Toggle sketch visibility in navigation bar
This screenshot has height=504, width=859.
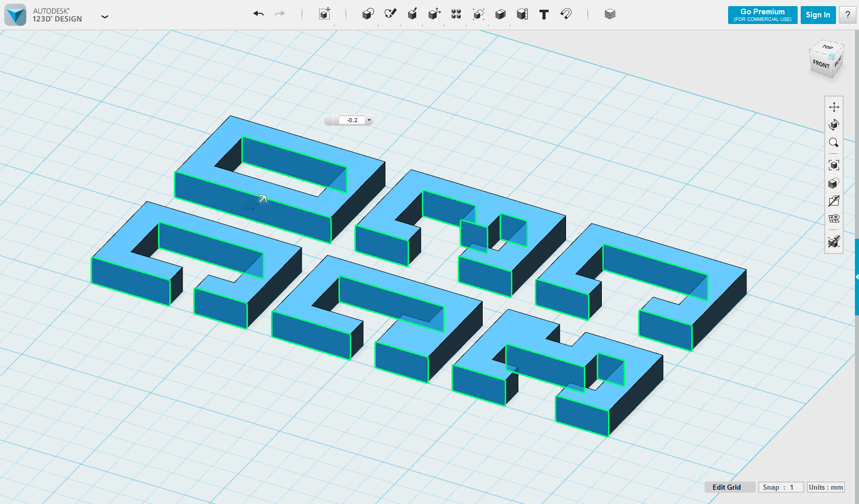coord(834,201)
